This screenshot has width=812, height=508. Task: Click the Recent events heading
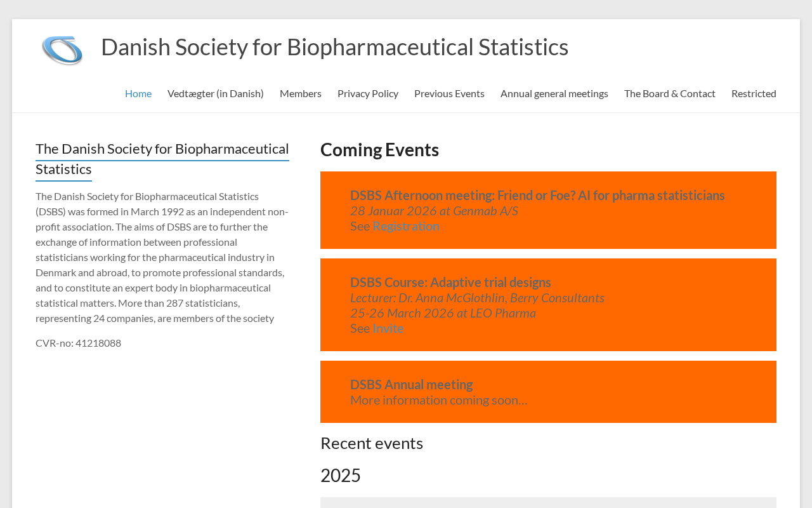click(372, 443)
